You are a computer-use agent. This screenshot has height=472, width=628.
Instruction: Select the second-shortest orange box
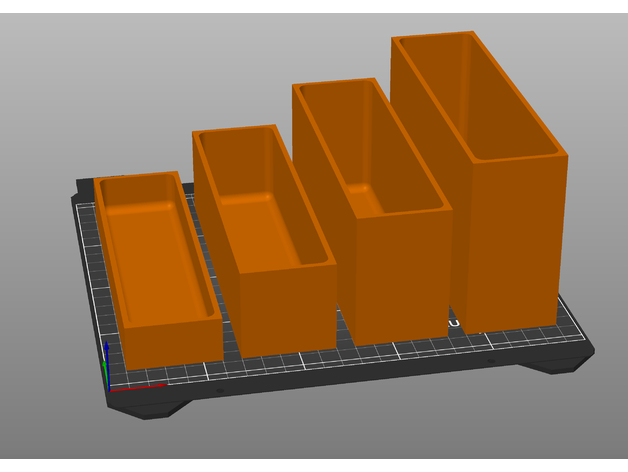tap(285, 310)
